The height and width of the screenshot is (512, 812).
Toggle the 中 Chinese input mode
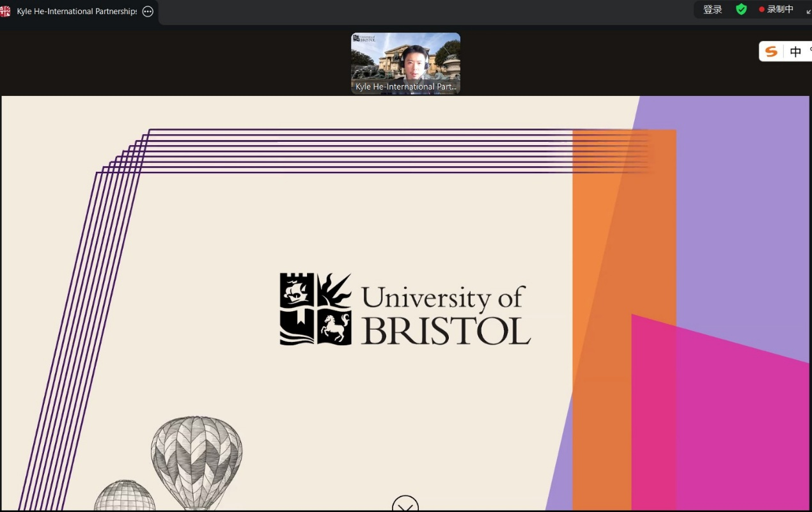point(795,52)
